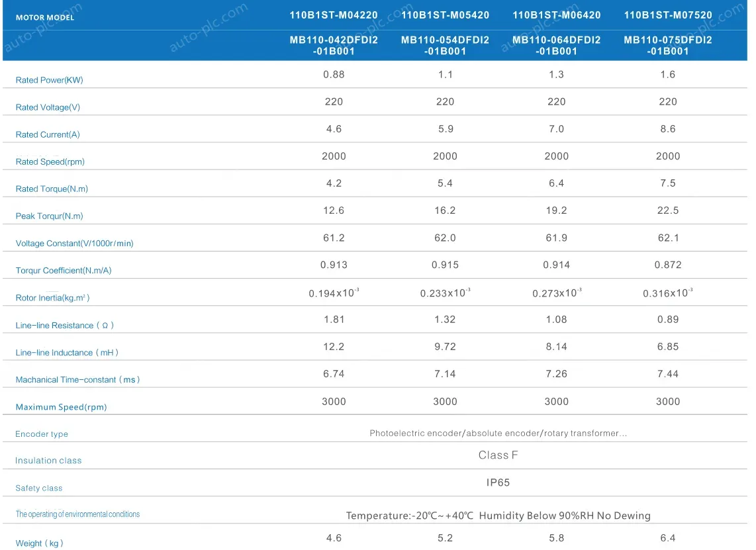Click the rated current value 5.9
Screen dimensions: 756x550
[445, 129]
